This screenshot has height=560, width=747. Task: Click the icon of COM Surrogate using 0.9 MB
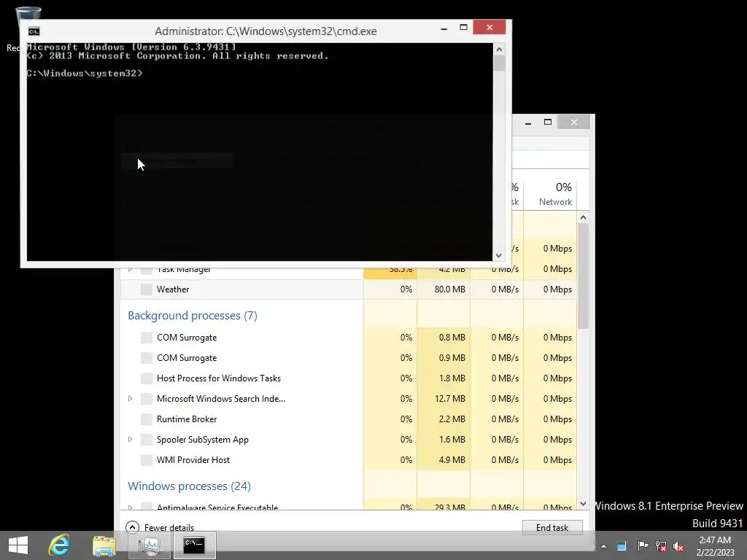coord(146,358)
